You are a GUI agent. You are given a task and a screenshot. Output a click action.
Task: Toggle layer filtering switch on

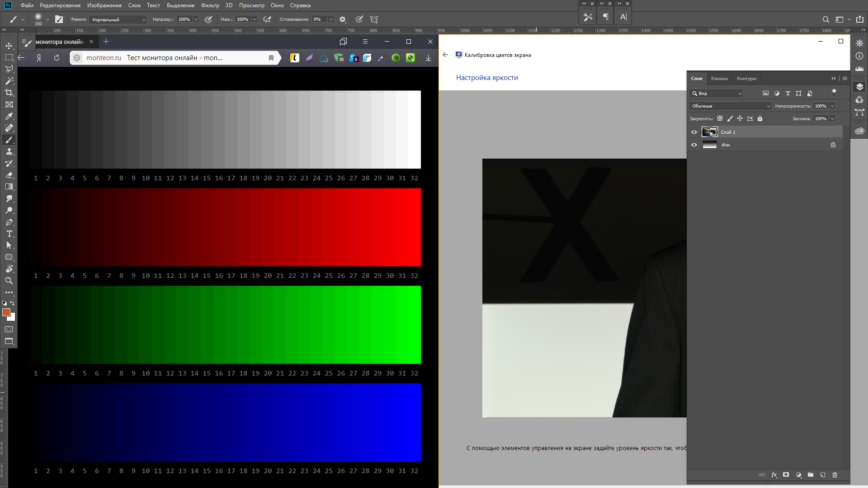pyautogui.click(x=834, y=93)
